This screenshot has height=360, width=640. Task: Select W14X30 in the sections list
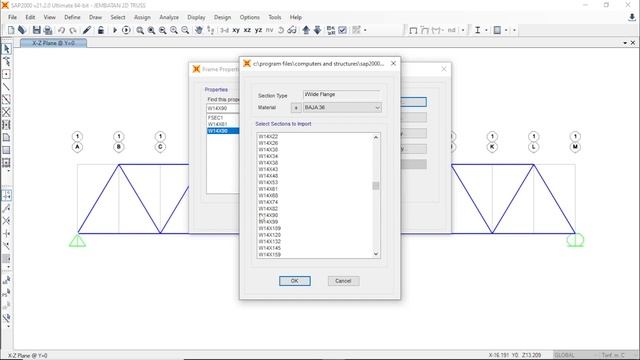click(268, 150)
